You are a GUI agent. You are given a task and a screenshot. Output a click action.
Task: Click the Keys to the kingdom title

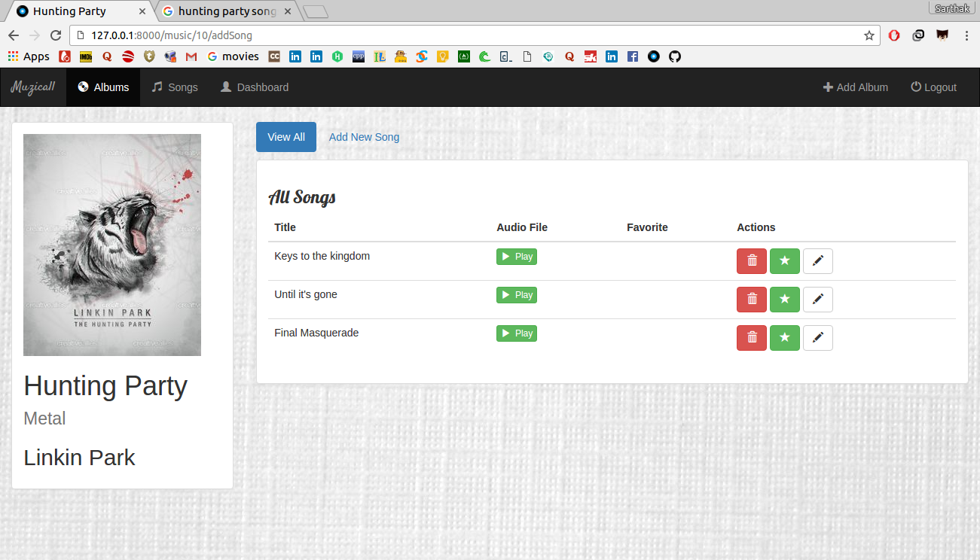(322, 256)
